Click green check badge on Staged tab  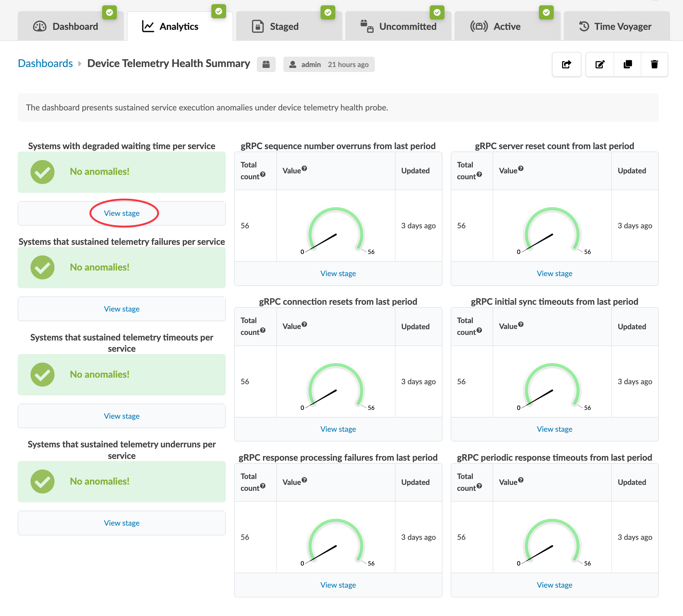tap(327, 12)
